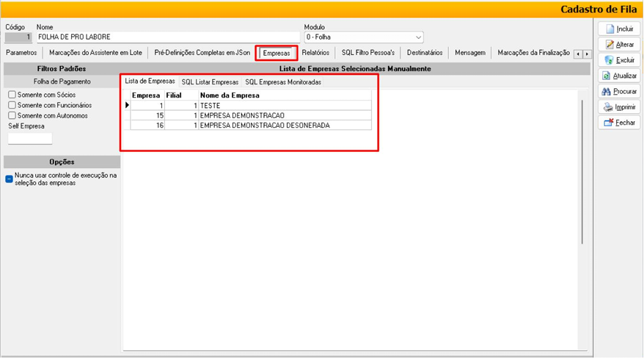Open Procurar search with binoculars icon
The height and width of the screenshot is (359, 644).
[618, 92]
